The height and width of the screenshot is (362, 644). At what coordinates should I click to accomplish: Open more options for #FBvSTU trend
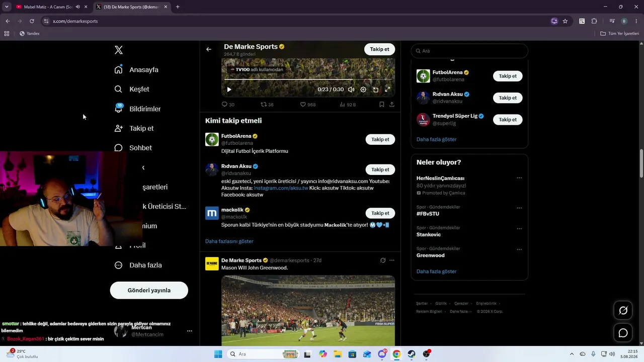(x=519, y=208)
